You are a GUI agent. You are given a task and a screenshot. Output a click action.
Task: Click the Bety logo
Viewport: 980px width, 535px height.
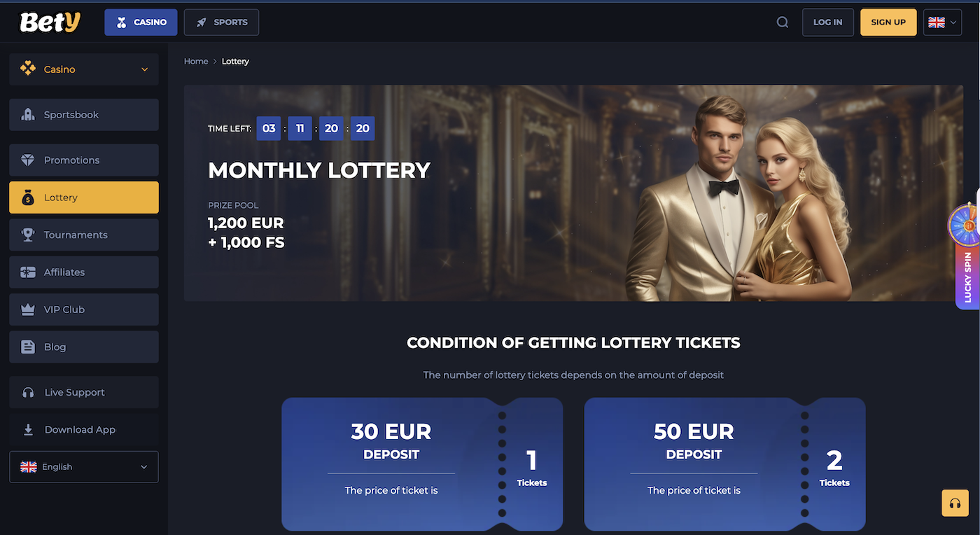pos(50,22)
